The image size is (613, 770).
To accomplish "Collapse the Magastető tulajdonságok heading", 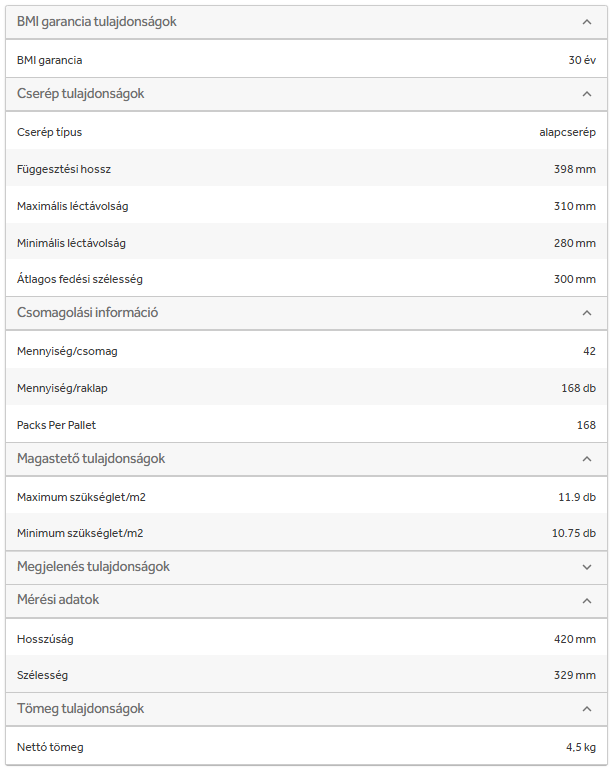I will (91, 459).
